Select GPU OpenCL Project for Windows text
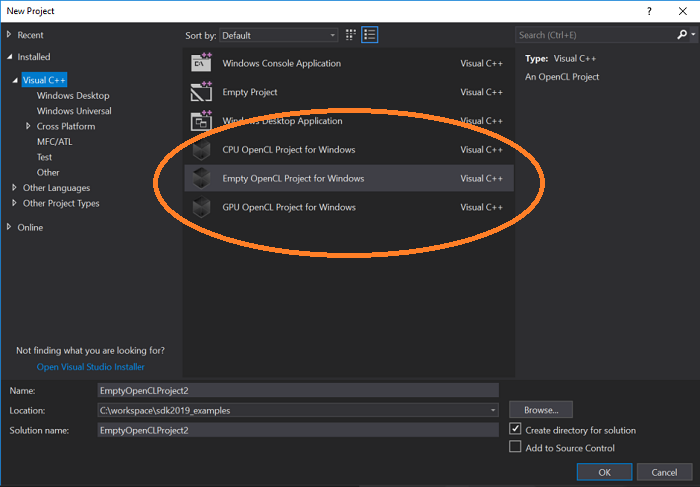Viewport: 700px width, 487px height. coord(289,207)
